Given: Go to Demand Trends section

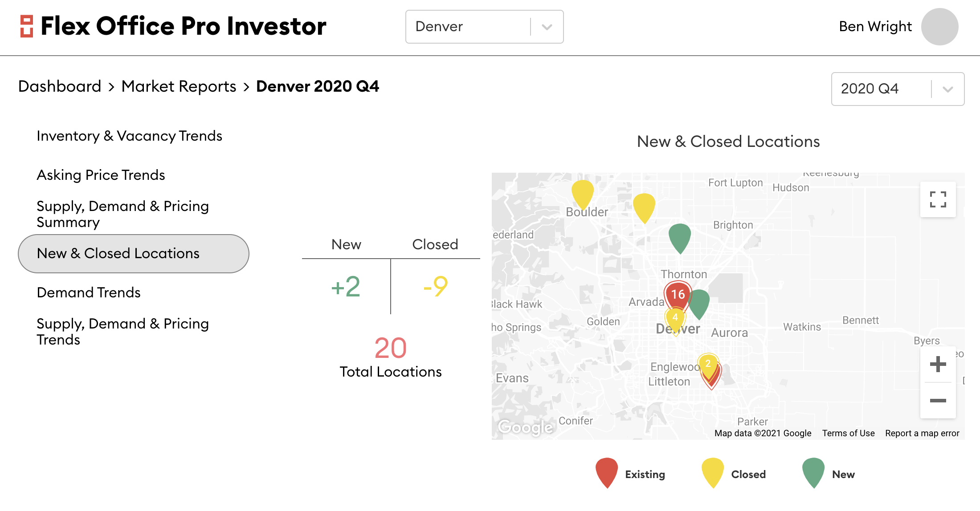Looking at the screenshot, I should [x=89, y=292].
